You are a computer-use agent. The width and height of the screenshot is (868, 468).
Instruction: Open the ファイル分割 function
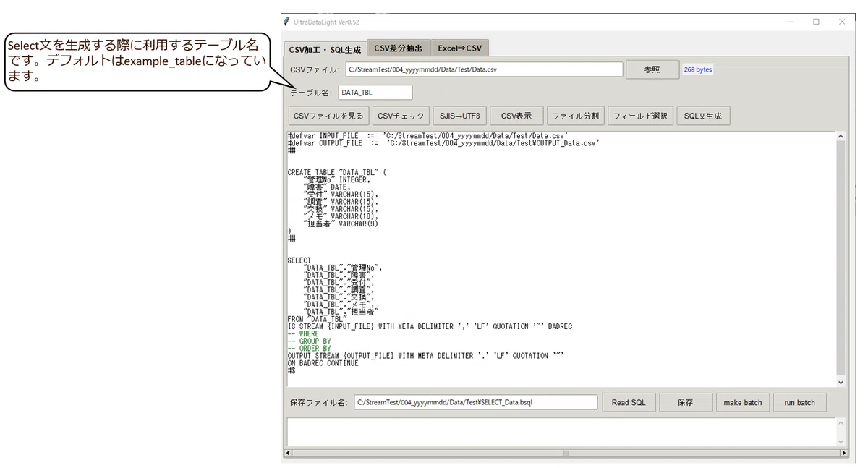(x=576, y=116)
